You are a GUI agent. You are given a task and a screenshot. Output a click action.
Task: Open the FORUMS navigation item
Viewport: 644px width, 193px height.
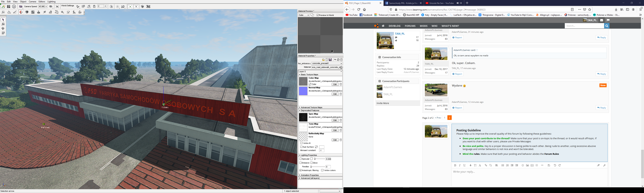click(410, 26)
